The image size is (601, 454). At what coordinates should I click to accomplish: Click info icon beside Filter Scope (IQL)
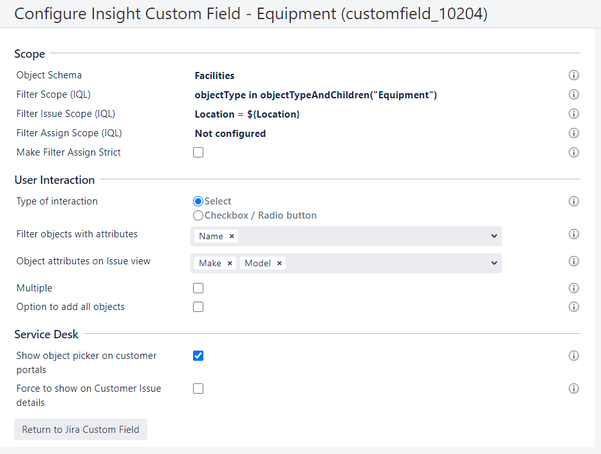pyautogui.click(x=574, y=95)
